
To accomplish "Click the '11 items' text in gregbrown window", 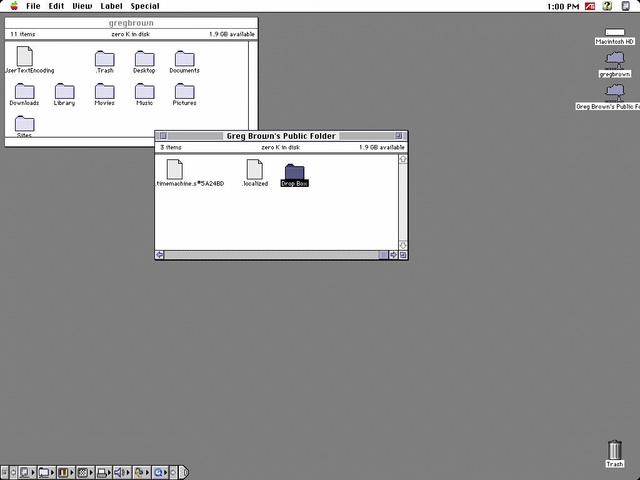I will (22, 34).
